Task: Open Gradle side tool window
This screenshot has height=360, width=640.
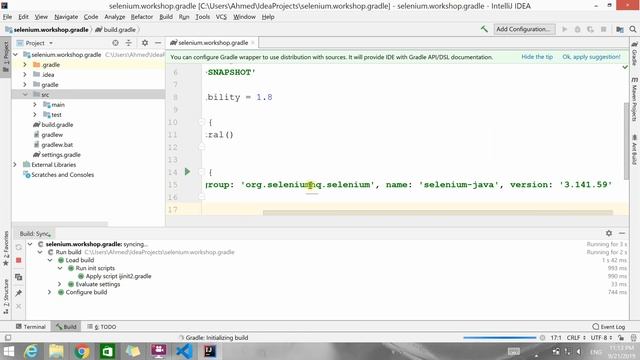Action: coord(634,54)
